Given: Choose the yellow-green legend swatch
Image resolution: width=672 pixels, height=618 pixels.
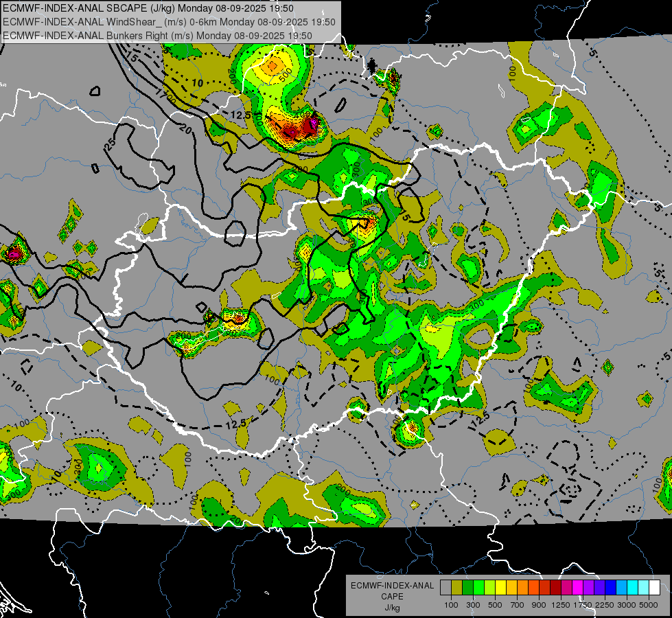Looking at the screenshot, I should point(489,588).
